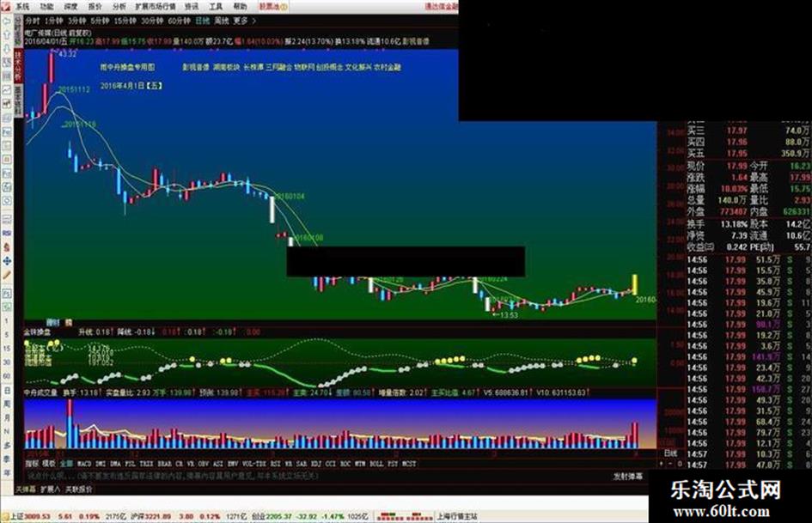Switch chart to 1分钟 period
The width and height of the screenshot is (812, 523).
(x=53, y=21)
